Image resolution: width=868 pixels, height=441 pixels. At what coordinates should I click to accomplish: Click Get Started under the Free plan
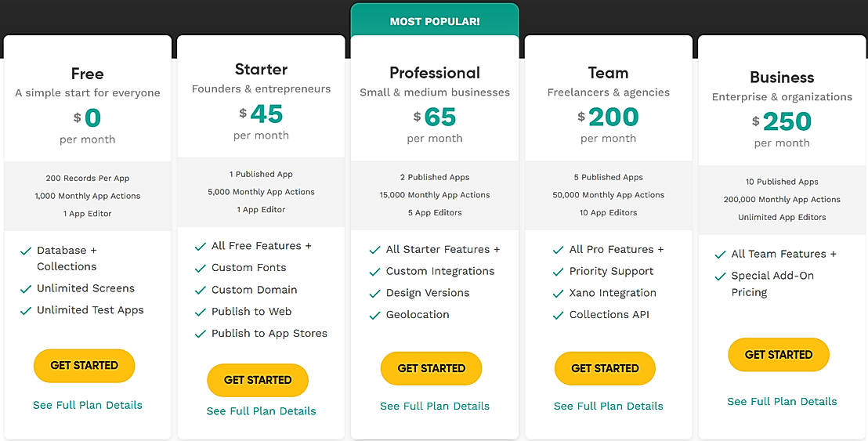[x=84, y=366]
